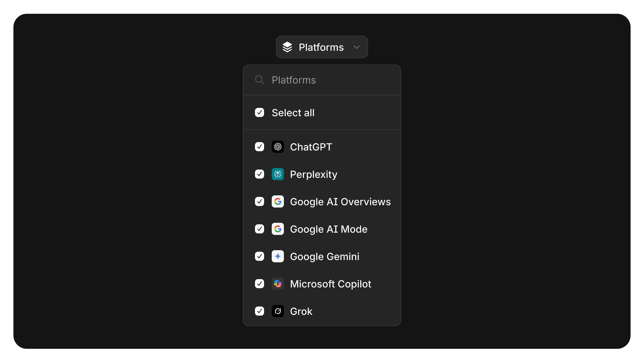Image resolution: width=644 pixels, height=362 pixels.
Task: Click the Grok label text
Action: pyautogui.click(x=301, y=311)
